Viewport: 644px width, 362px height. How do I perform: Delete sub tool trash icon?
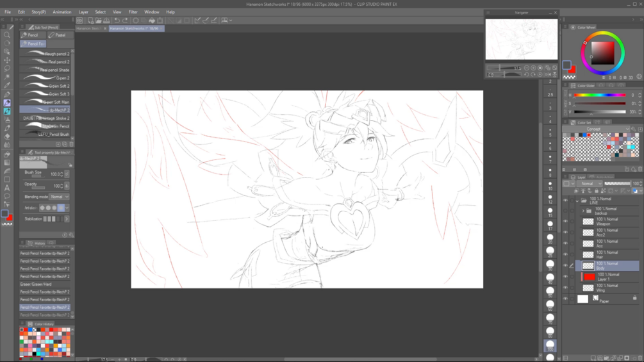tap(72, 144)
